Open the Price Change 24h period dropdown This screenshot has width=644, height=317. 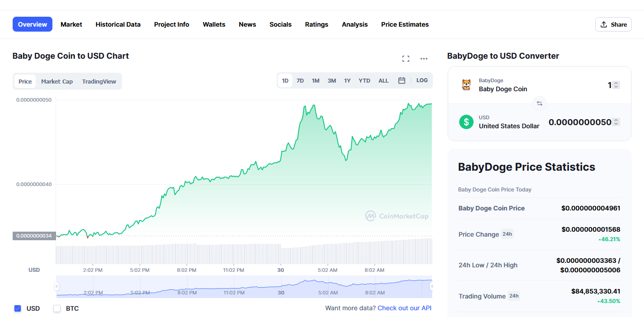(508, 234)
